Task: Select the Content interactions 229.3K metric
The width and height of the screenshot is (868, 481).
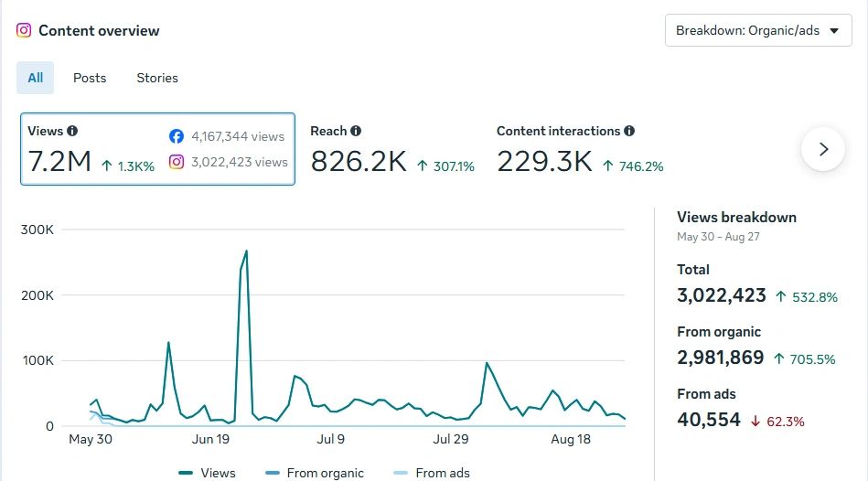Action: (x=580, y=149)
